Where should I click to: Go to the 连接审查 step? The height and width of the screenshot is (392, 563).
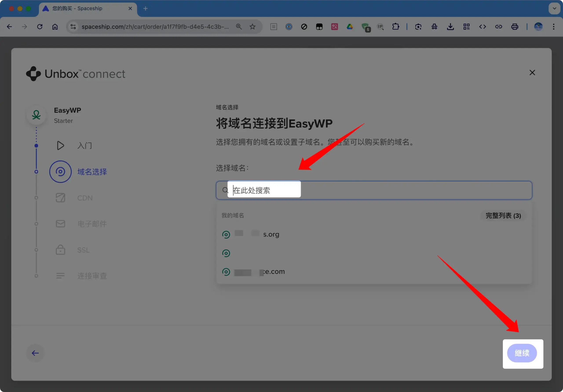click(x=81, y=276)
